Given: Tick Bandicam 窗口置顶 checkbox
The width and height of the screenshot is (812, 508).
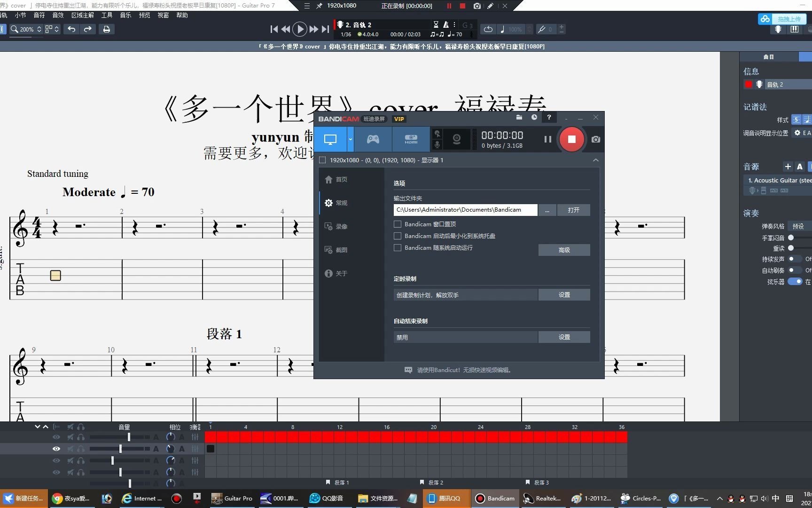Looking at the screenshot, I should 398,224.
